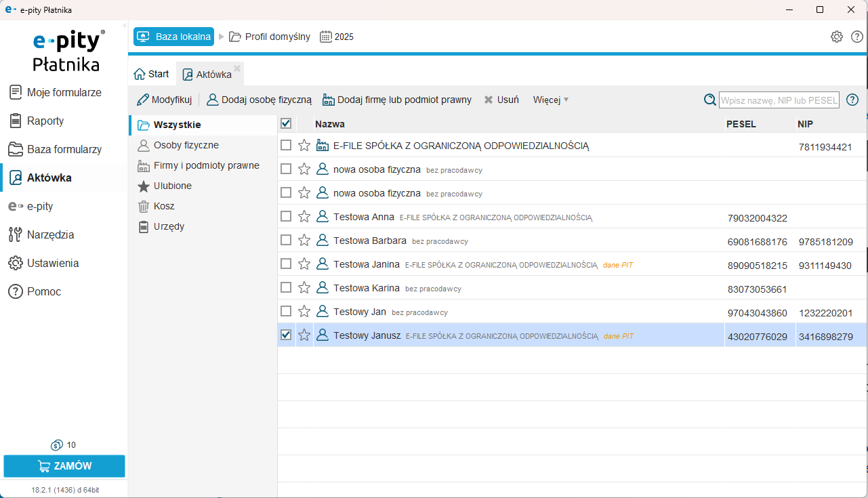This screenshot has height=498, width=868.
Task: Click the settings gear icon in top bar
Action: [x=837, y=37]
